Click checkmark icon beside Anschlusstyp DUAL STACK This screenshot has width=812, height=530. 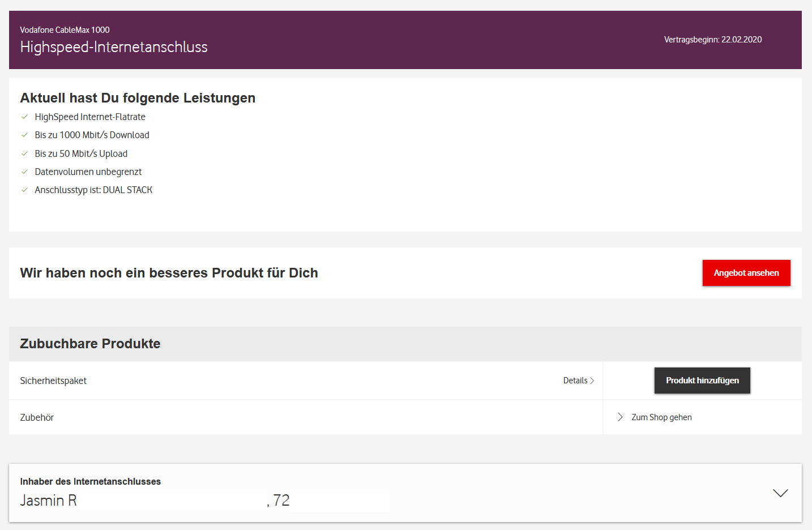tap(24, 190)
